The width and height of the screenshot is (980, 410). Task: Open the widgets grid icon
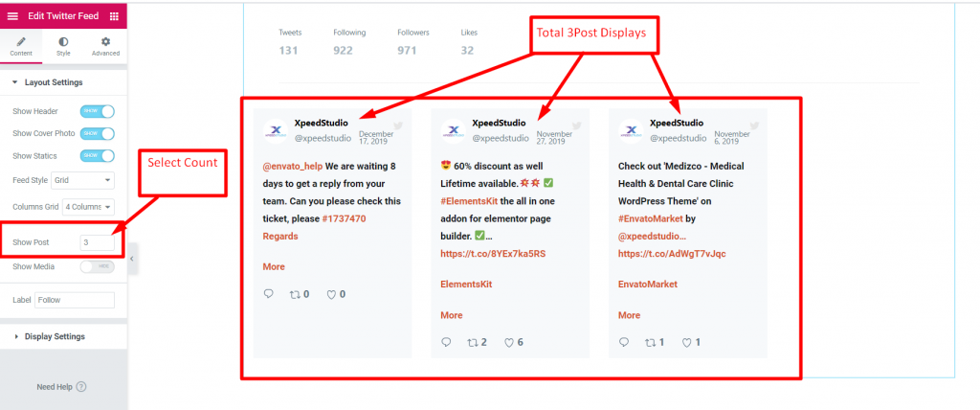pyautogui.click(x=114, y=15)
